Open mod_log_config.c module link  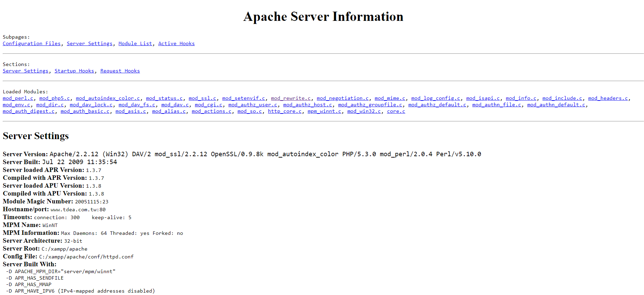[436, 98]
